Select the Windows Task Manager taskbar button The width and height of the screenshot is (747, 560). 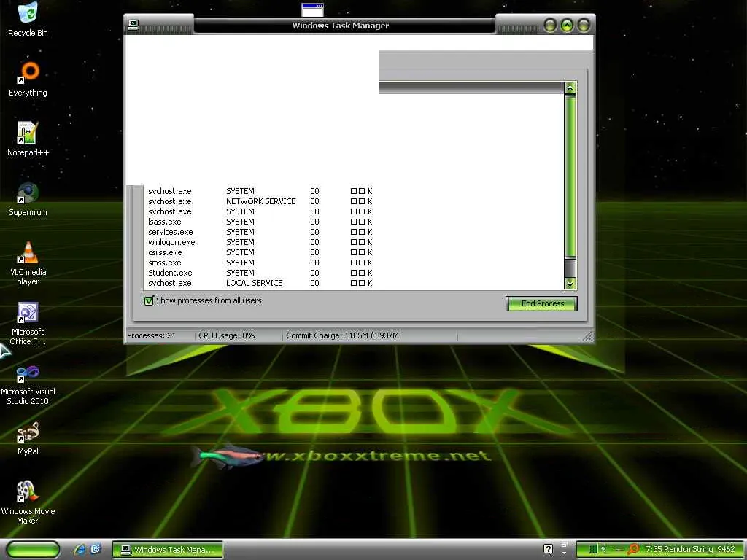[168, 550]
